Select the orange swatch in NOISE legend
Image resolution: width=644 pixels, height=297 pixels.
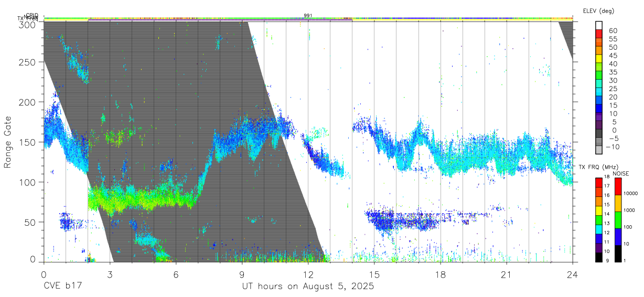coord(618,203)
